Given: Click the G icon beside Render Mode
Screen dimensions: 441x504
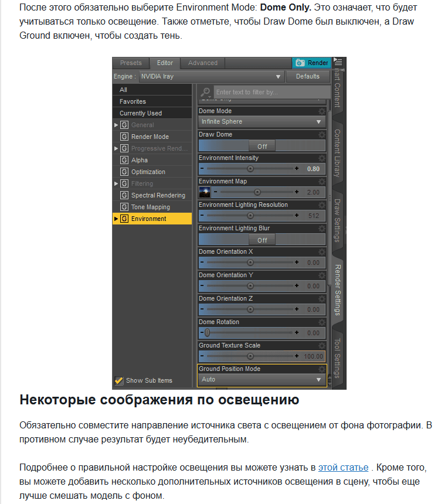Looking at the screenshot, I should (124, 137).
